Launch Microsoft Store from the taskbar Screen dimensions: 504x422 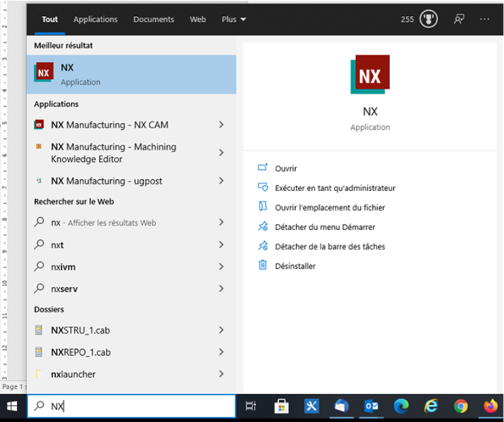pos(281,406)
